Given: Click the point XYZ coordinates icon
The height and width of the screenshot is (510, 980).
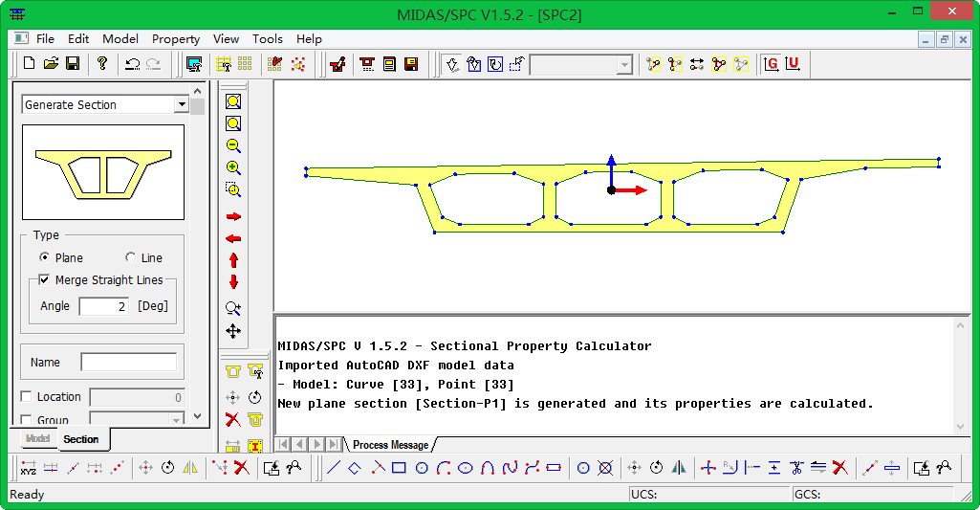Looking at the screenshot, I should click(28, 468).
